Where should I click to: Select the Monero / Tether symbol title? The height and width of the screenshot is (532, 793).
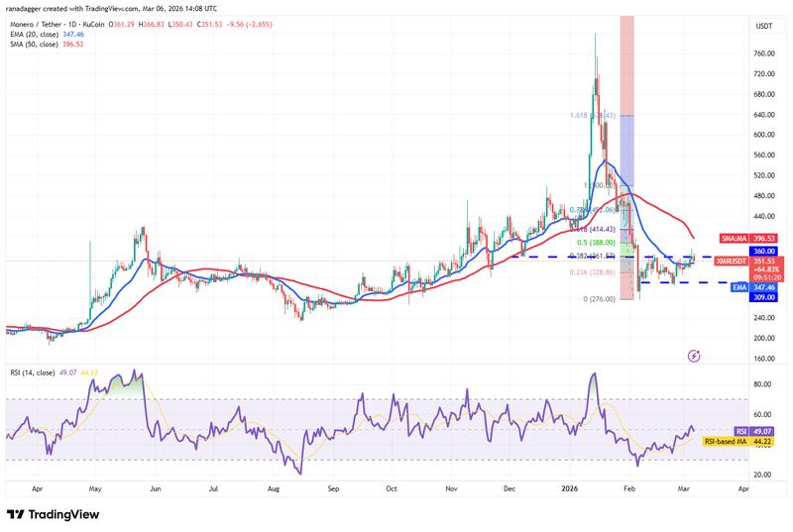point(57,24)
